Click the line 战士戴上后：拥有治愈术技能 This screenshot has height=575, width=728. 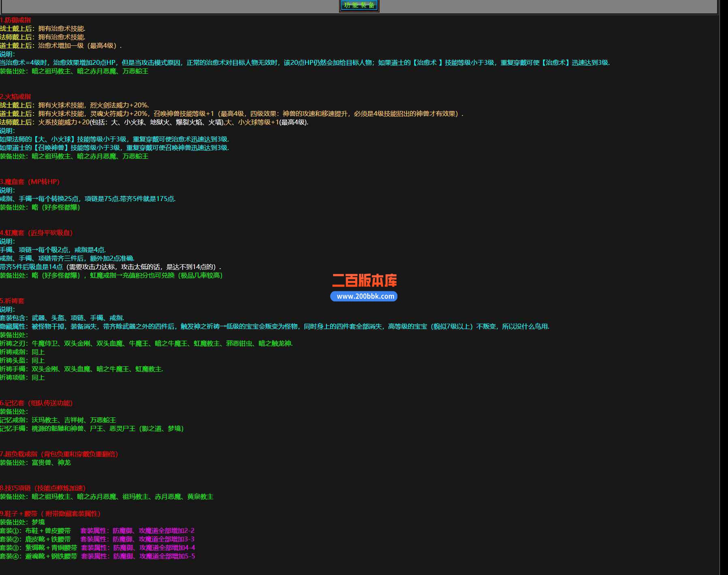(x=43, y=28)
